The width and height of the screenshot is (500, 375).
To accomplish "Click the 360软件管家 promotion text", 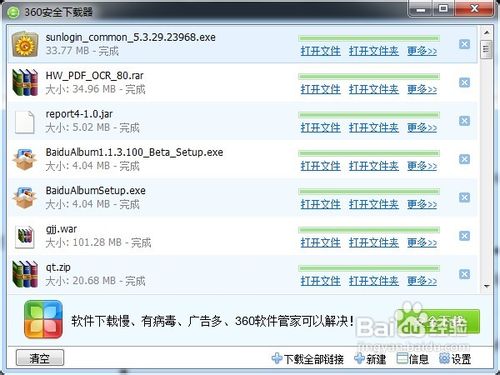I will coord(212,321).
